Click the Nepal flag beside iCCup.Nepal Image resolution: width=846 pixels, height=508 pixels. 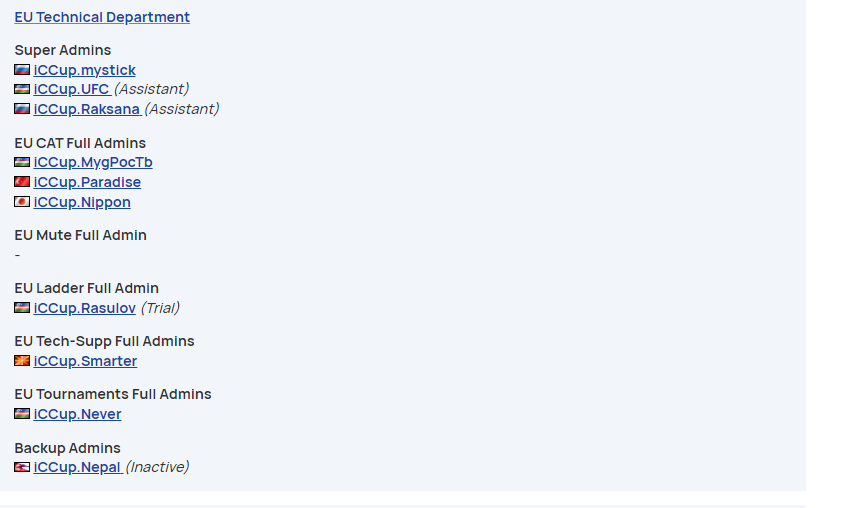tap(22, 467)
